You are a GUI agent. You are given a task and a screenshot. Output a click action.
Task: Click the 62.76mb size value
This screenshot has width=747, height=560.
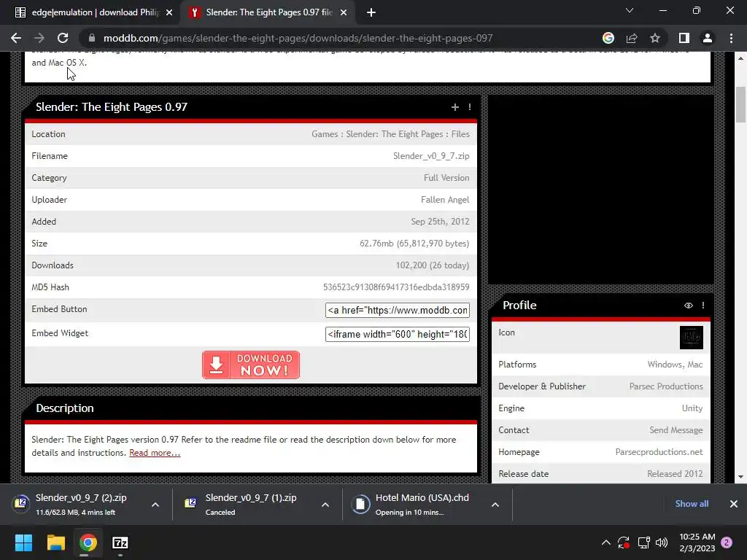click(x=414, y=244)
